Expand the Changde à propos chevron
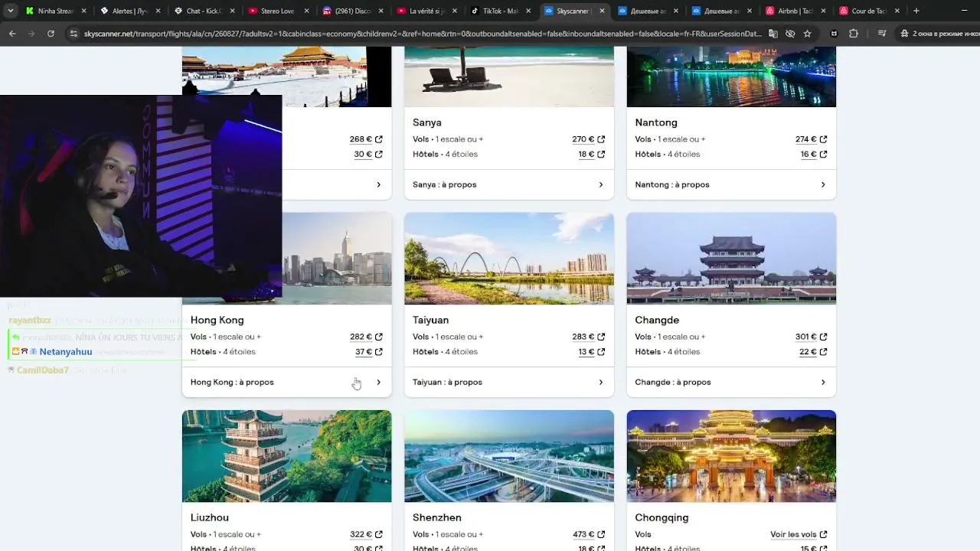 pos(823,382)
